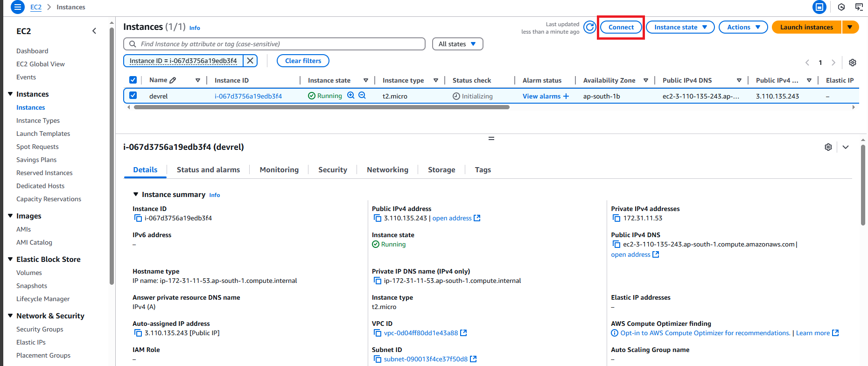Click the Launch instances button
This screenshot has width=868, height=366.
point(806,27)
